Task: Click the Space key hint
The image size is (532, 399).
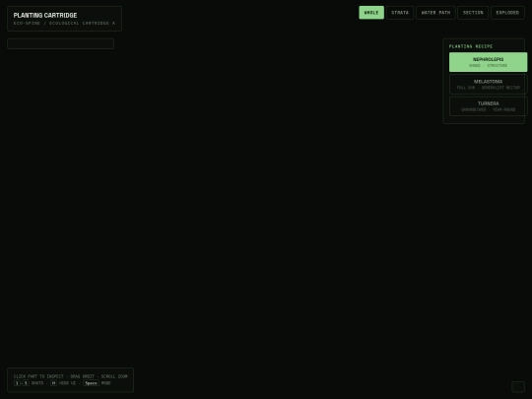Action: coord(91,383)
